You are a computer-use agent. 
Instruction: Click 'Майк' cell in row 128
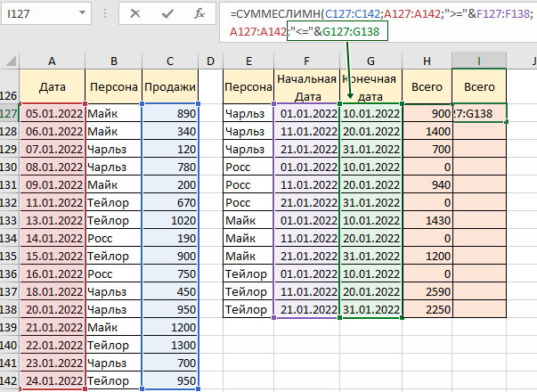(x=114, y=132)
